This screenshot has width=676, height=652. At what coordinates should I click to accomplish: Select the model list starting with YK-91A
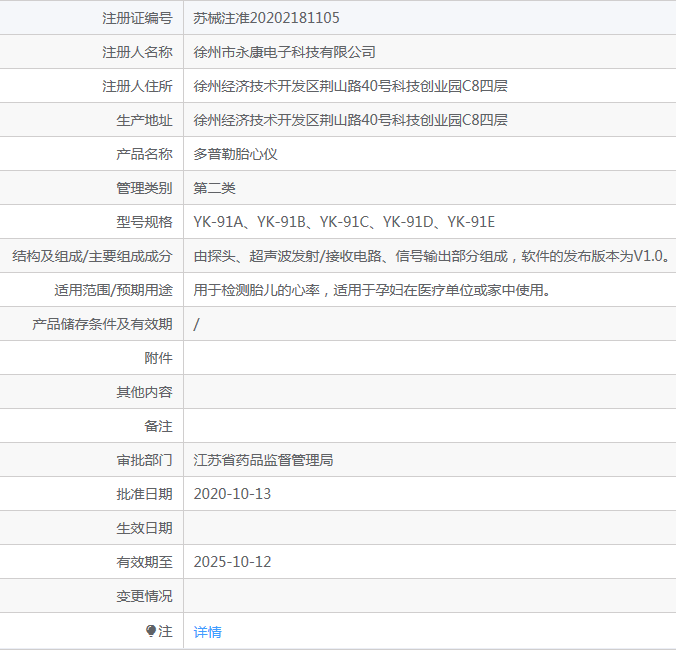click(344, 222)
